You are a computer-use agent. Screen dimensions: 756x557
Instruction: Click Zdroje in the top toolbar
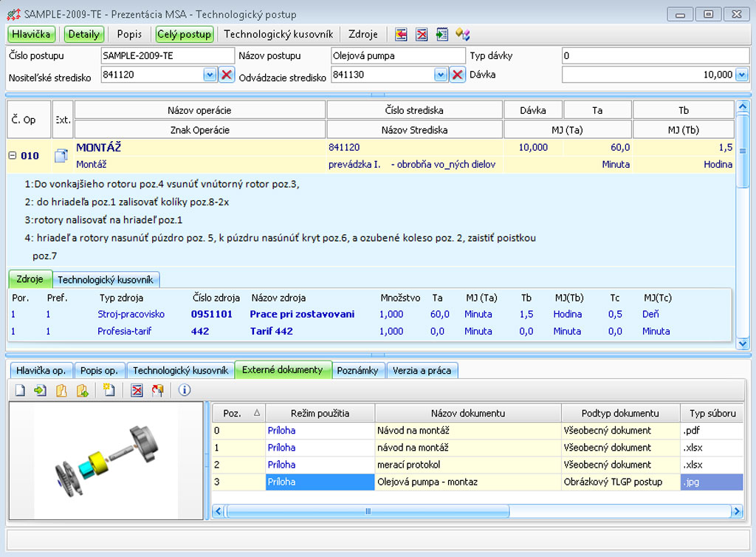(x=363, y=34)
